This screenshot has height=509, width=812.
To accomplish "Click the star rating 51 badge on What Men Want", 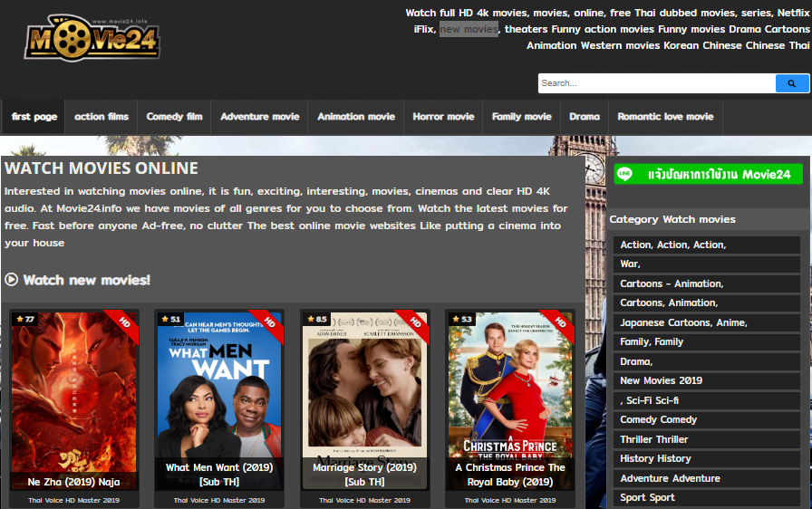I will coord(170,319).
